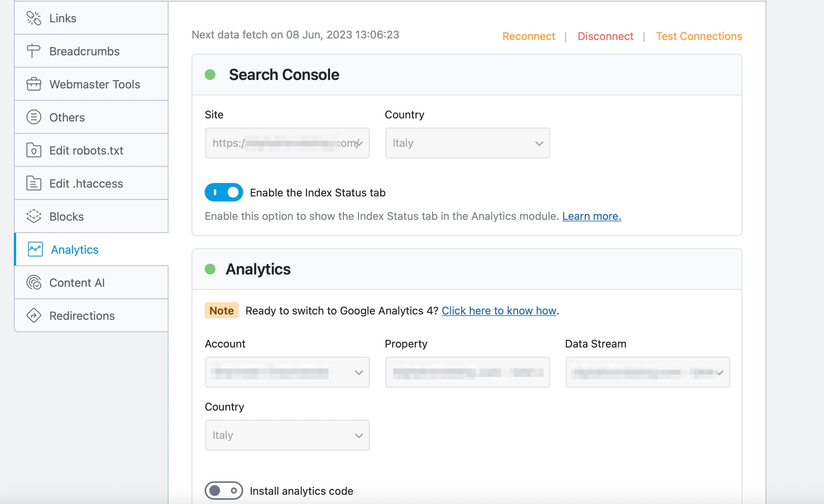Click the Site URL input field
The height and width of the screenshot is (504, 824).
coord(287,143)
